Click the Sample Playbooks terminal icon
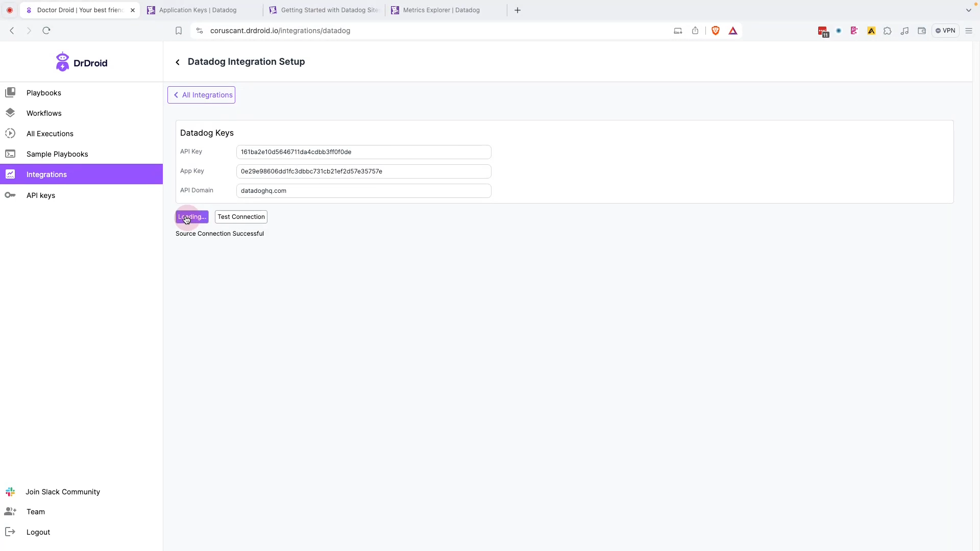 [x=10, y=154]
